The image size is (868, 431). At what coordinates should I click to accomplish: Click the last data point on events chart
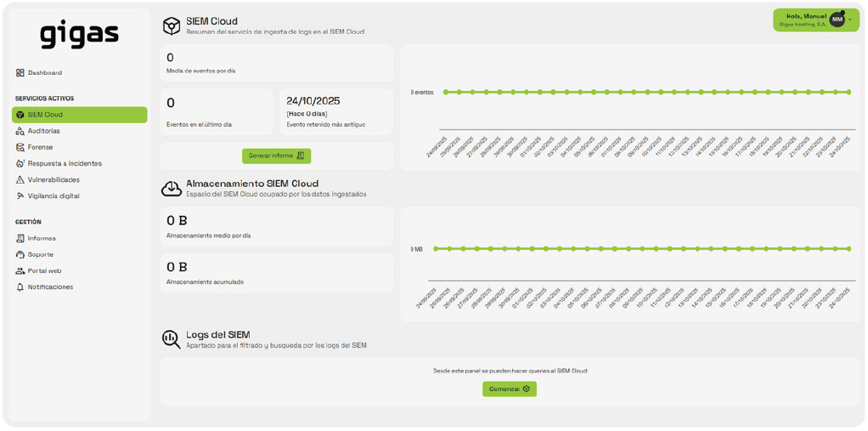click(848, 92)
